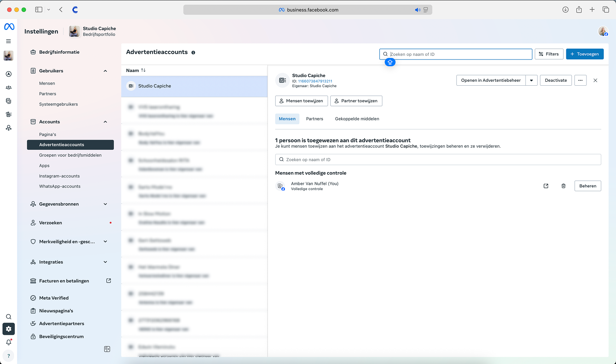The width and height of the screenshot is (616, 364).
Task: Click Openen in Advertentiebeheer
Action: point(491,80)
